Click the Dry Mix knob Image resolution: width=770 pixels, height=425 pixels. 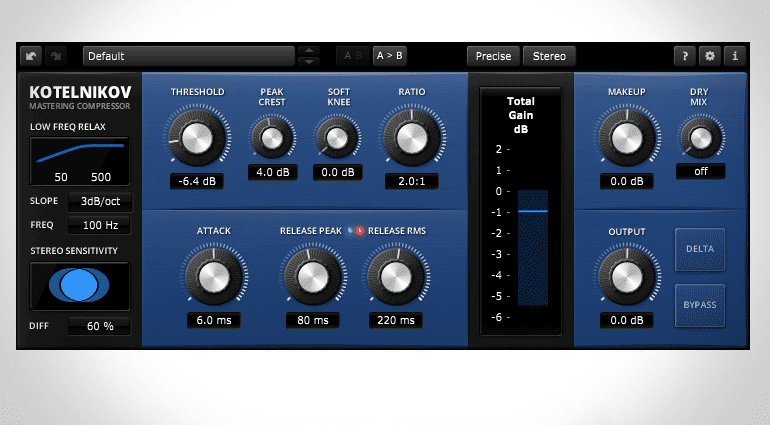[x=701, y=138]
